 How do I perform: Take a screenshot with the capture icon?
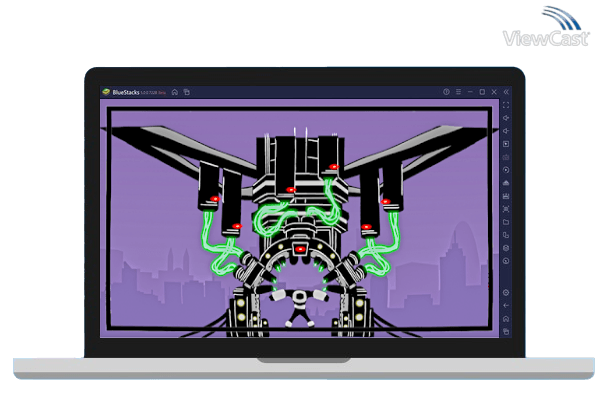click(506, 209)
